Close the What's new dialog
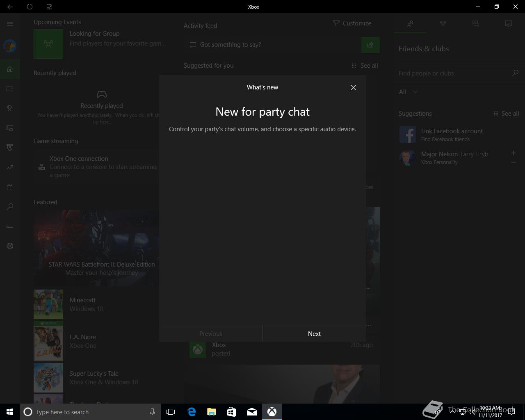525x420 pixels. (x=353, y=87)
